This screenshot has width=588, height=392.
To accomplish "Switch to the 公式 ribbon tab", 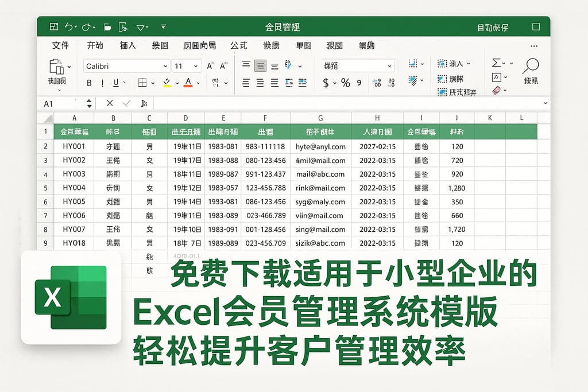I will click(238, 46).
